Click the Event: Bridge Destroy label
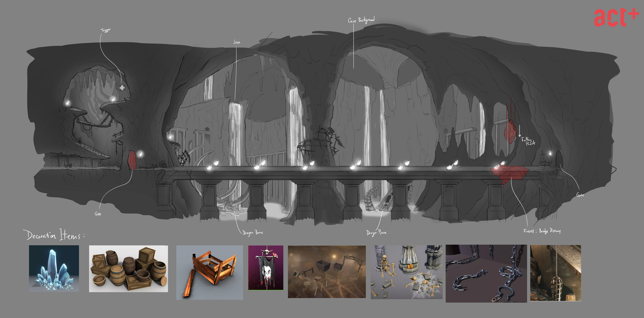 542,231
